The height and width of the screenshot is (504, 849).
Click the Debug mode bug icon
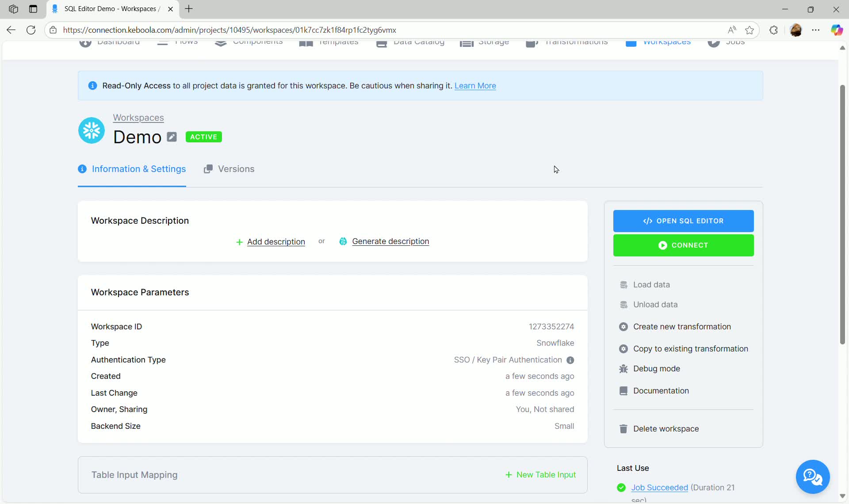(623, 369)
